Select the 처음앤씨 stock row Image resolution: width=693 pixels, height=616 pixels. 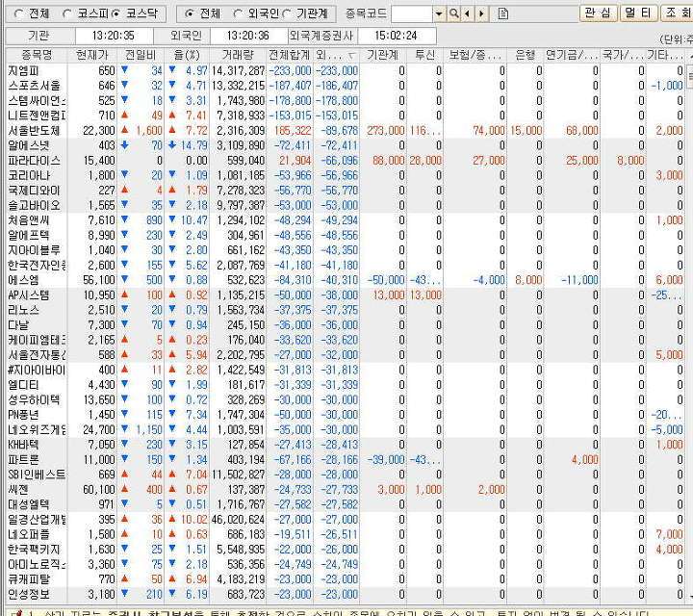pyautogui.click(x=345, y=220)
